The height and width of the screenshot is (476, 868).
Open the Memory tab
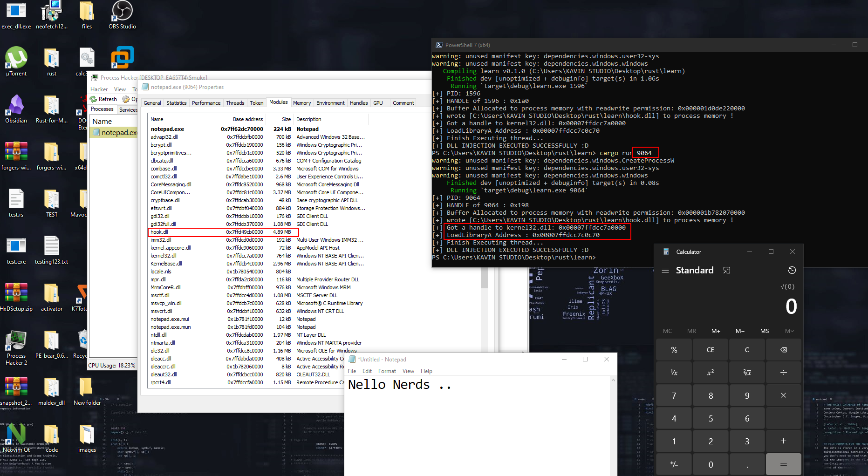tap(302, 103)
